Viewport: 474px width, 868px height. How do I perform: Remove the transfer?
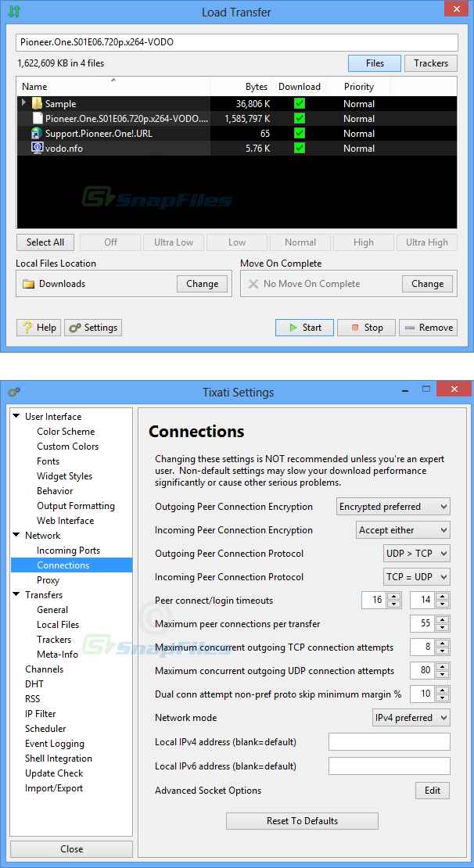[x=429, y=328]
